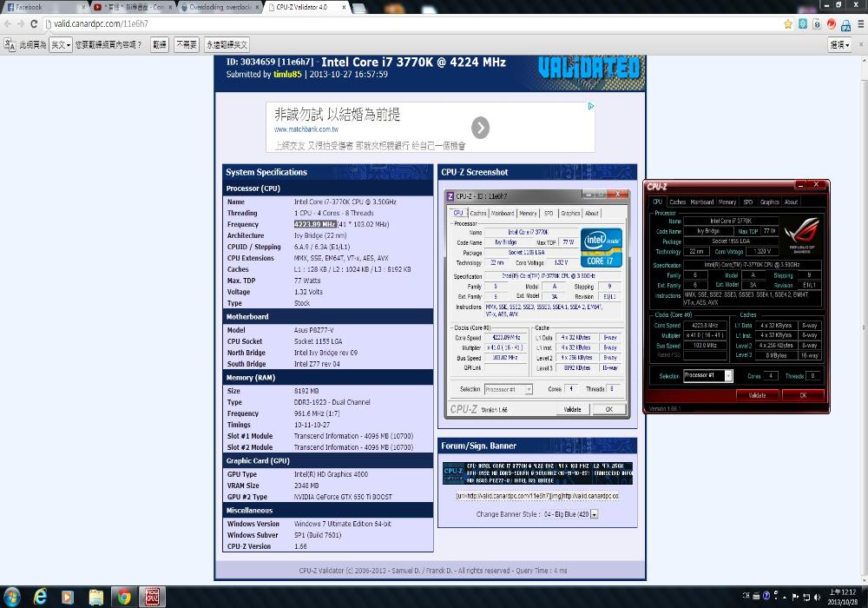
Task: Click the volume speaker icon in system tray
Action: 817,597
